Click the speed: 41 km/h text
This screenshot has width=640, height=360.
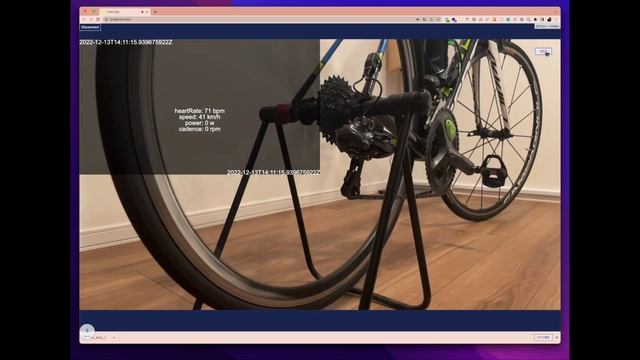[200, 117]
